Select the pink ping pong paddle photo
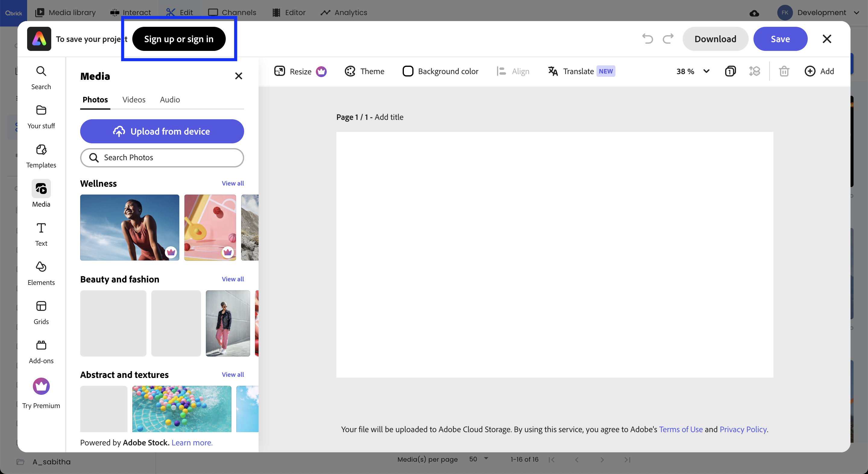 210,227
